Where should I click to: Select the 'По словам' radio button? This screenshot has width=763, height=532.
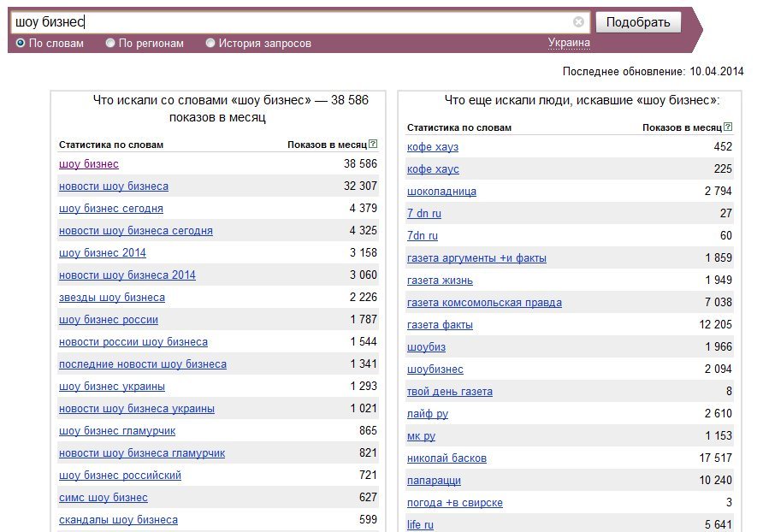(x=21, y=44)
